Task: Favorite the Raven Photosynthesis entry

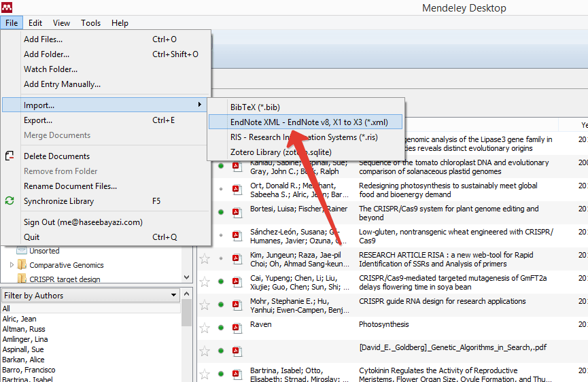Action: point(205,328)
